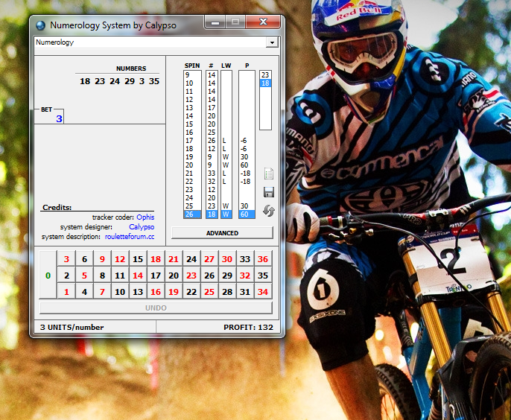The height and width of the screenshot is (420, 511).
Task: Click roulette number 30 on the board
Action: 227,259
